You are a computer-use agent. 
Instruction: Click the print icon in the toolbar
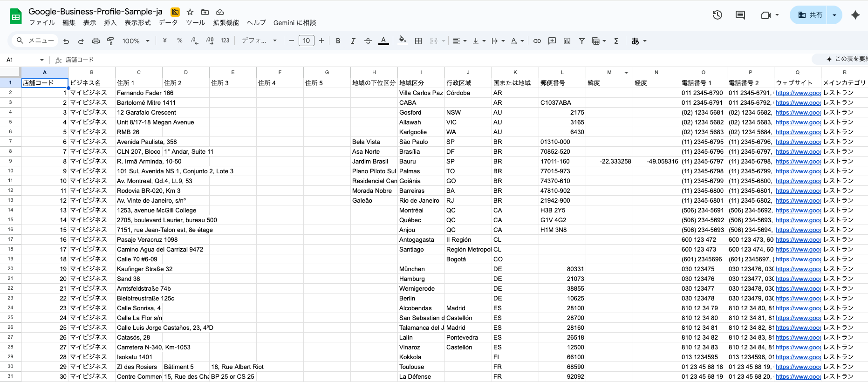click(96, 41)
